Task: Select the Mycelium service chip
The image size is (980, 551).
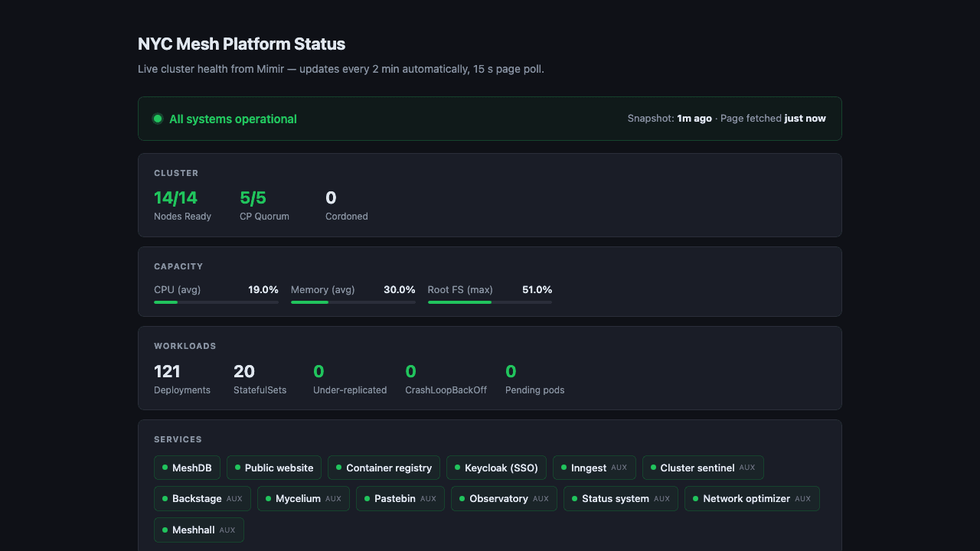Action: click(303, 498)
